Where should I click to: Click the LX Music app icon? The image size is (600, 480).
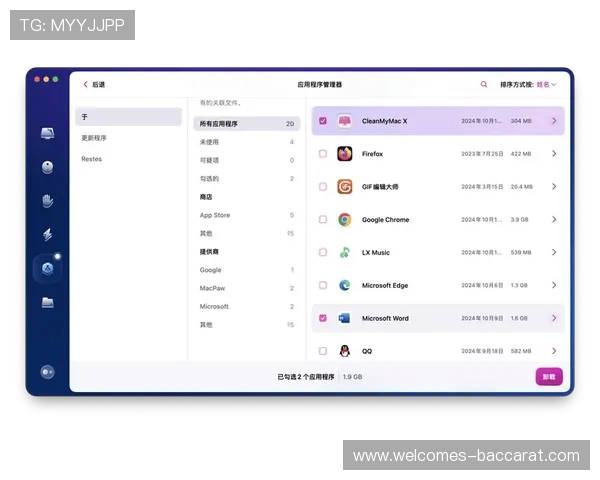click(x=344, y=253)
